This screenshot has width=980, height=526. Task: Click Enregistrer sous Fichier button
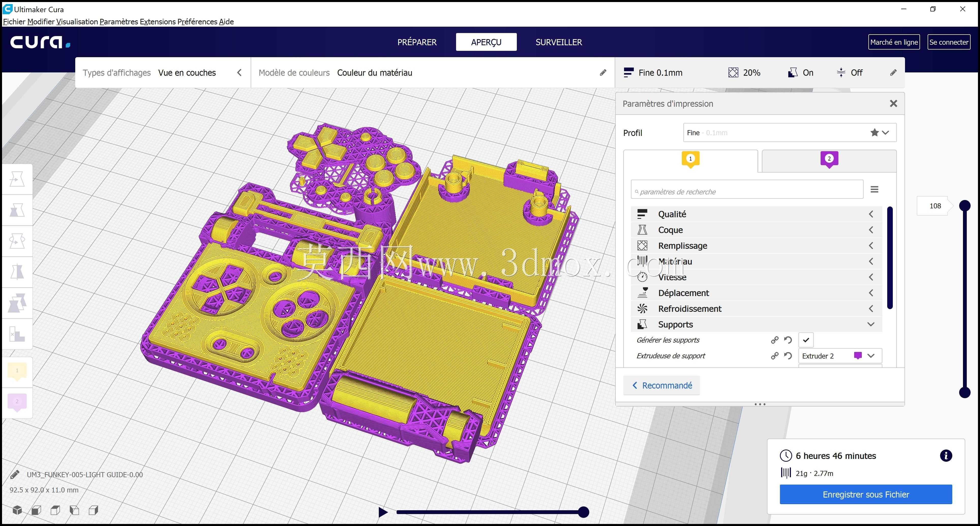(x=866, y=494)
